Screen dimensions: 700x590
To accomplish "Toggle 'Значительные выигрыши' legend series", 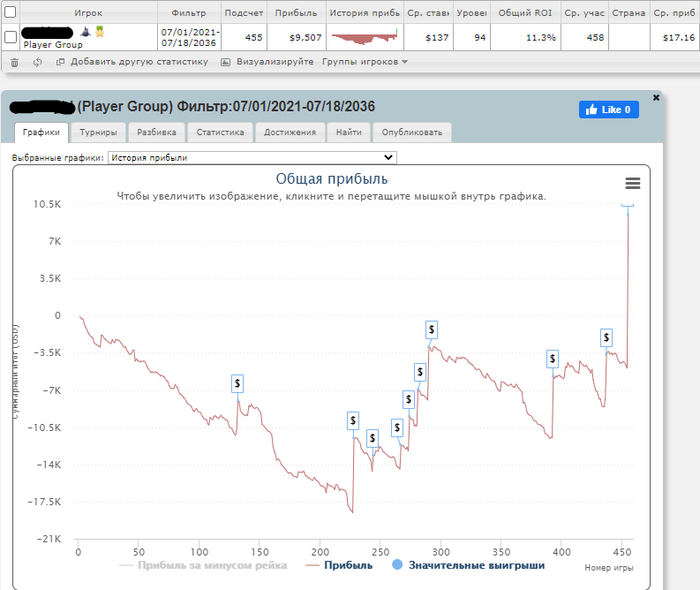I will (x=468, y=565).
